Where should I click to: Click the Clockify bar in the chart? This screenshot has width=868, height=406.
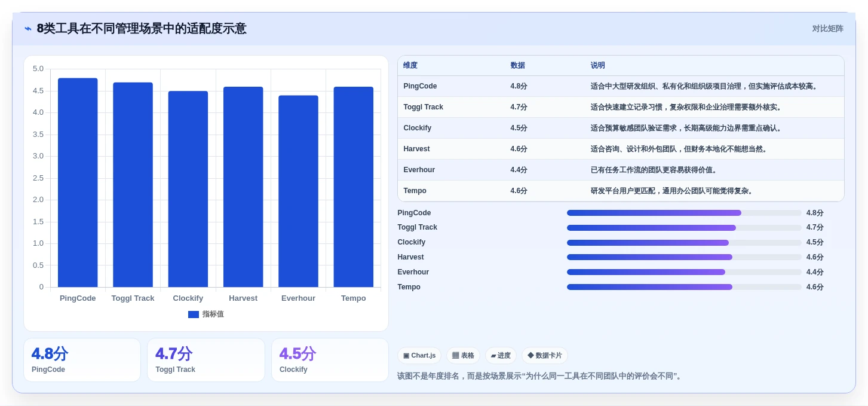188,189
